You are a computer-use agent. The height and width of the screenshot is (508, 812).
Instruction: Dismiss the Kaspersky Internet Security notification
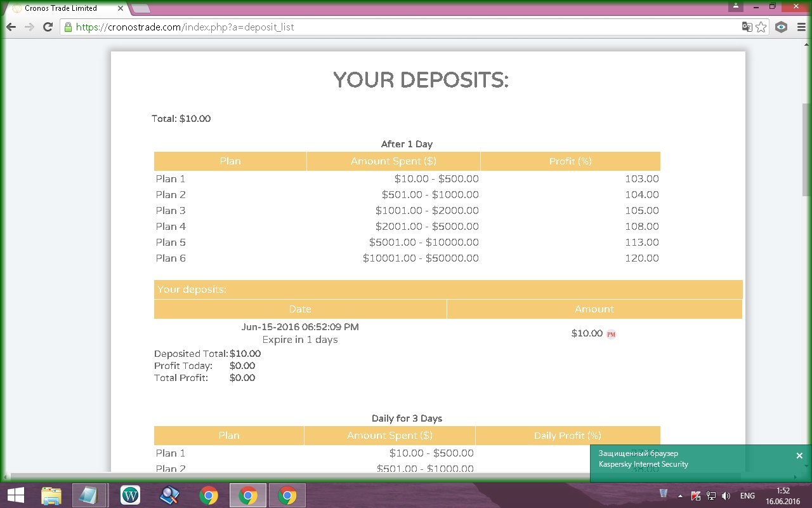pos(799,456)
